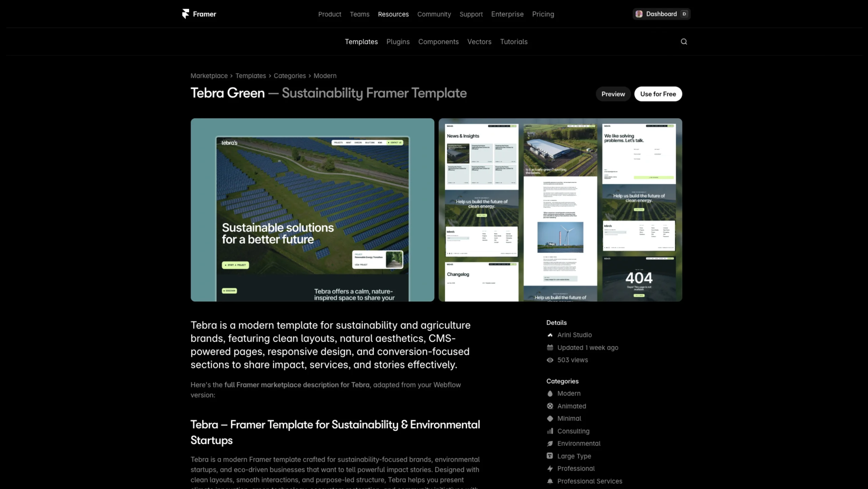Click the Environmental leaf icon
Image resolution: width=868 pixels, height=489 pixels.
tap(550, 444)
